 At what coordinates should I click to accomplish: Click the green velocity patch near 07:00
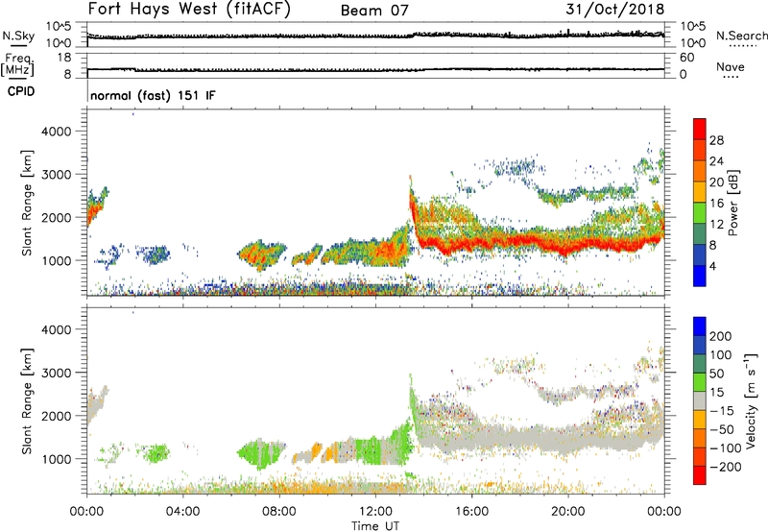(262, 453)
